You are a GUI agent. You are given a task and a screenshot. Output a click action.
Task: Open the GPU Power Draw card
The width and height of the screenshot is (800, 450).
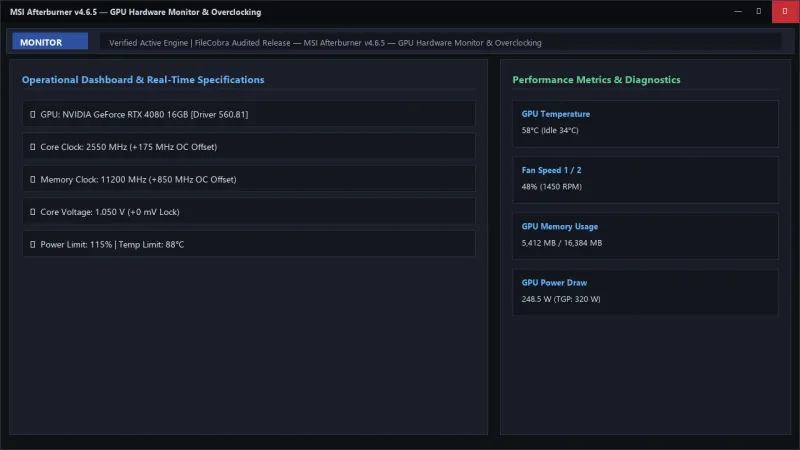[x=645, y=292]
